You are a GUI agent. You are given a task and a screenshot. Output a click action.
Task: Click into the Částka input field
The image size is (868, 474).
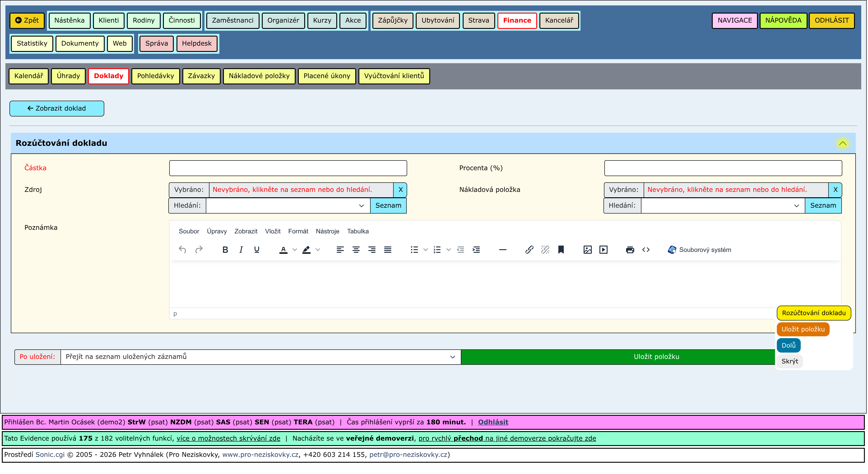pos(288,168)
